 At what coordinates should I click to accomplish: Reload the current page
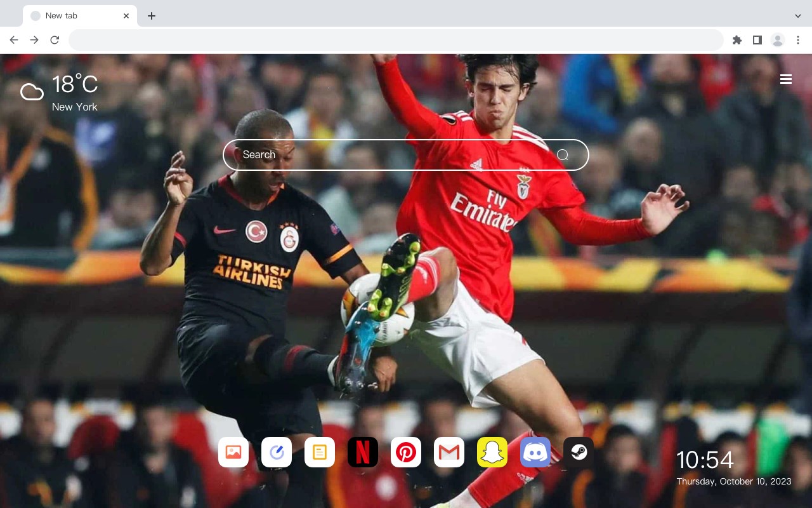tap(55, 40)
